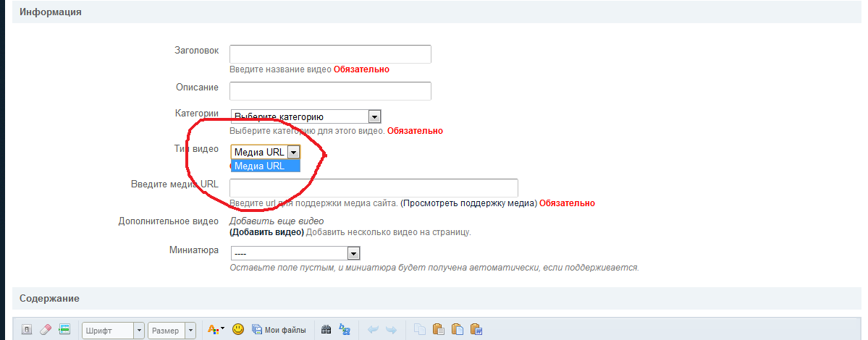The width and height of the screenshot is (868, 340).
Task: Expand the Шрифт font dropdown
Action: [x=139, y=331]
